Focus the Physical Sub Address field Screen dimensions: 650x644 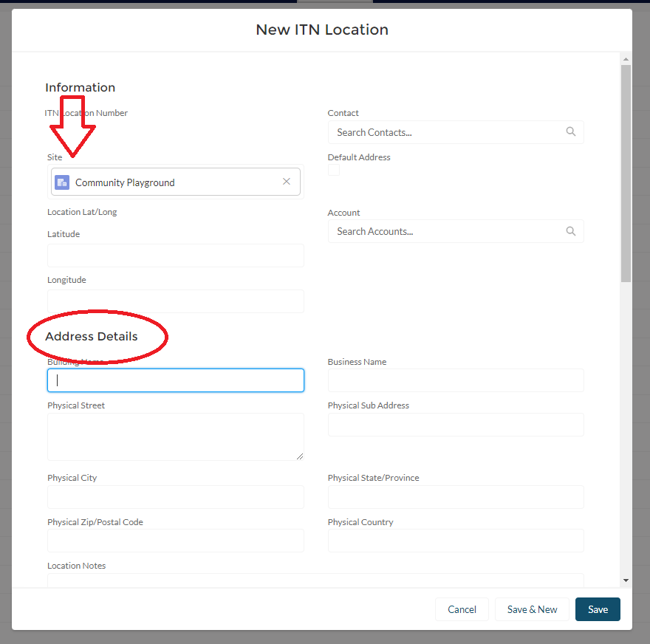[x=456, y=425]
